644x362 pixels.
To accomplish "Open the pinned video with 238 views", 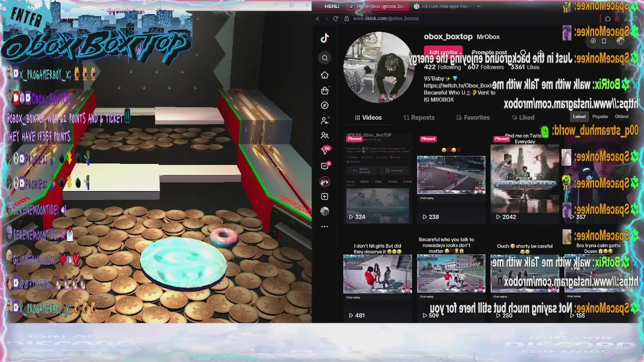I will click(x=451, y=178).
